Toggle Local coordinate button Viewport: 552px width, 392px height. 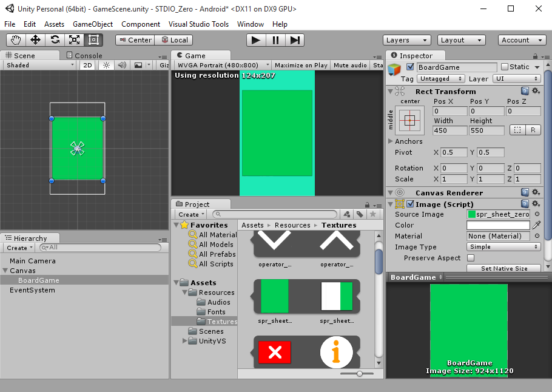click(175, 40)
